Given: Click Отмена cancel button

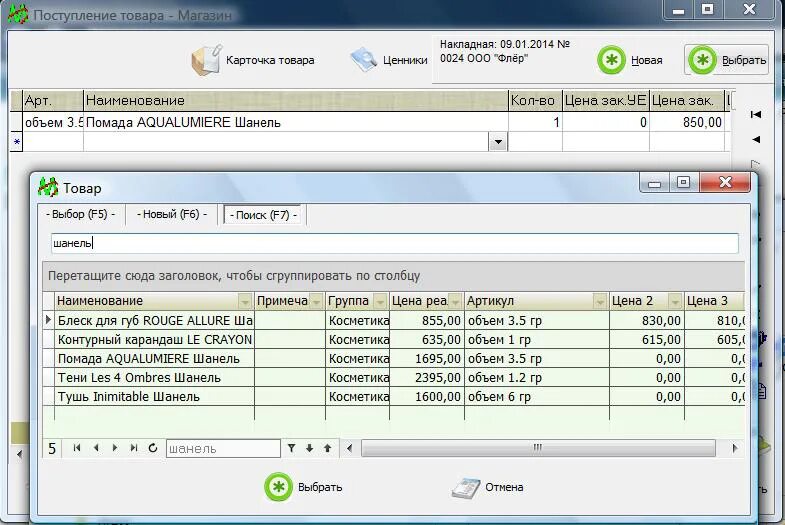Looking at the screenshot, I should coord(488,487).
